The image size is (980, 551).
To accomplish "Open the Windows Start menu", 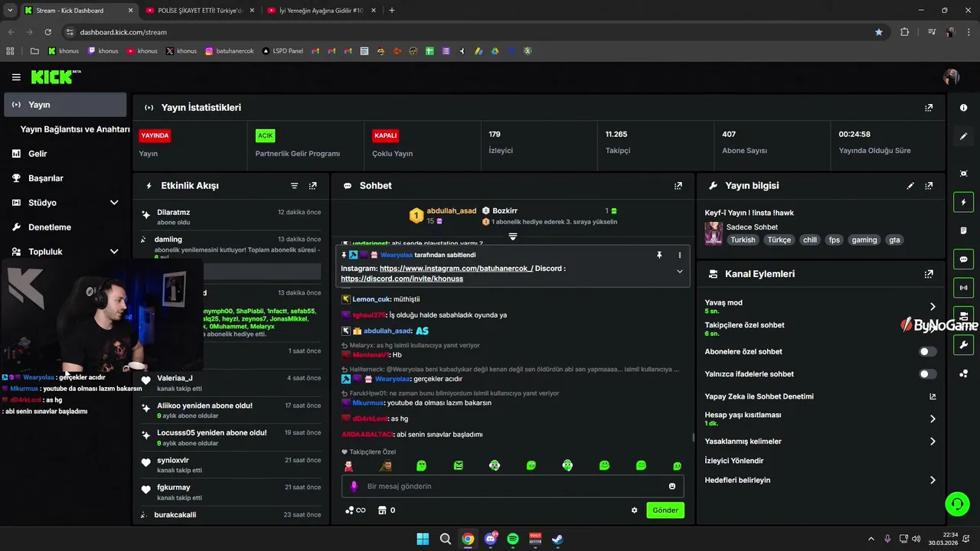I will (x=423, y=539).
